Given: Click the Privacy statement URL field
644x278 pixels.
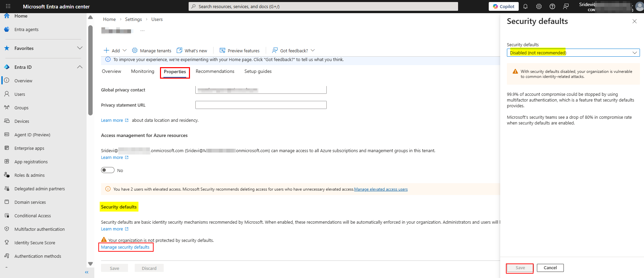Looking at the screenshot, I should (x=261, y=105).
